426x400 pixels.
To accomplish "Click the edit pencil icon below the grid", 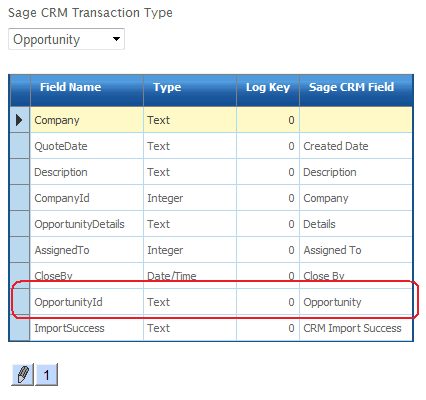I will click(x=22, y=375).
